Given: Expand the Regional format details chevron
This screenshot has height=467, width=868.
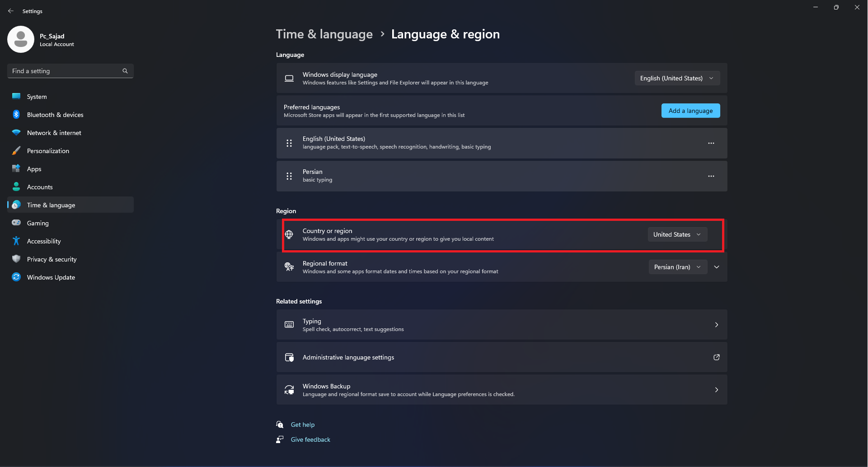Looking at the screenshot, I should coord(717,267).
